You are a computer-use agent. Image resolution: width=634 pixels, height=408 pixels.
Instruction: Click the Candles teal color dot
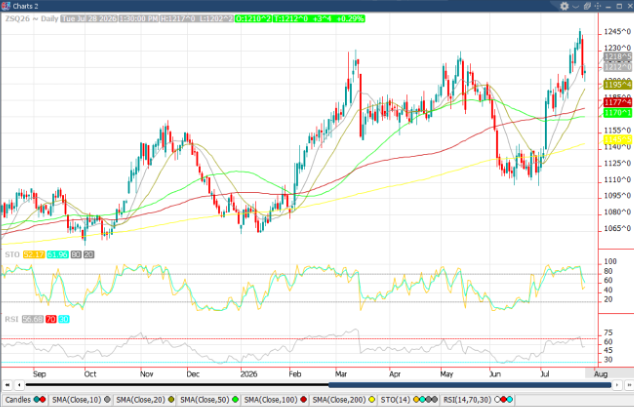(36, 400)
